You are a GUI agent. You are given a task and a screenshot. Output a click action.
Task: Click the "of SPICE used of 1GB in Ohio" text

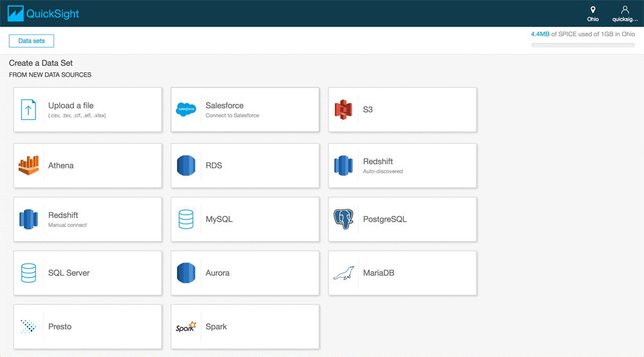click(x=592, y=34)
